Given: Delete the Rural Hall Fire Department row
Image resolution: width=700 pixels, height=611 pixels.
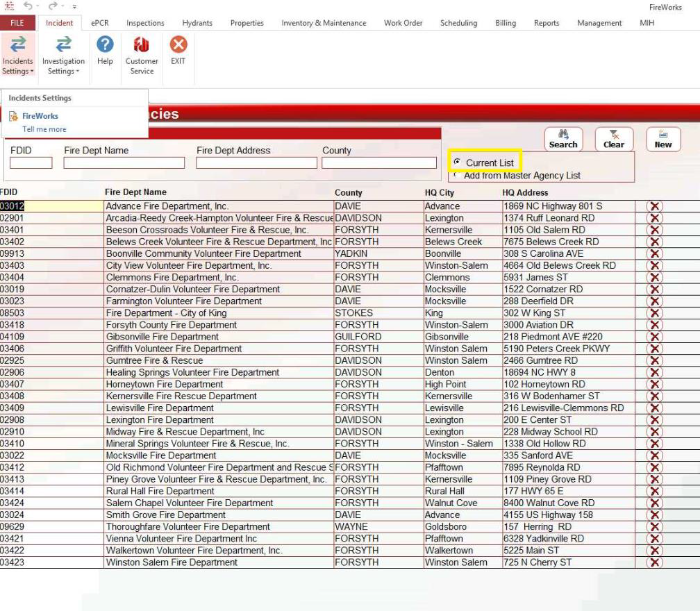Looking at the screenshot, I should [x=654, y=491].
